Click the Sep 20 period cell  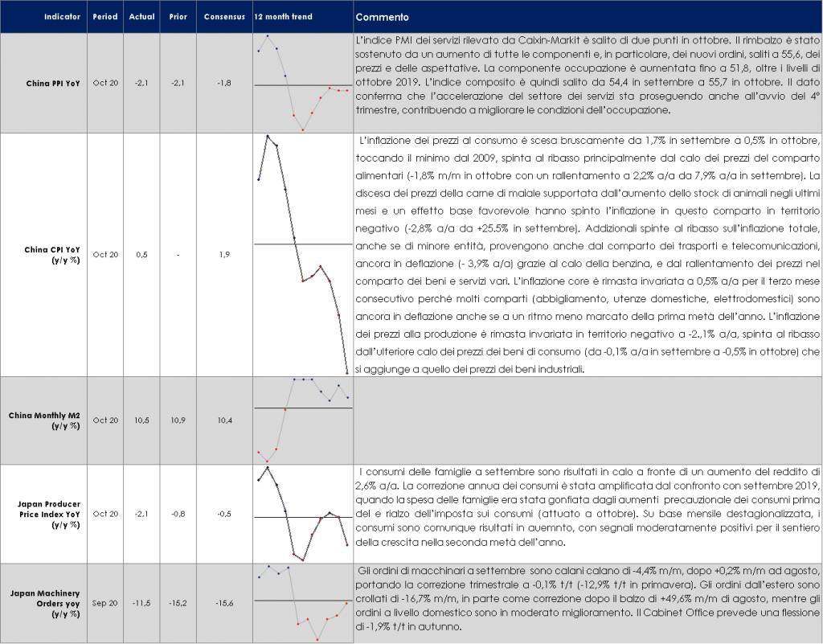[x=104, y=602]
